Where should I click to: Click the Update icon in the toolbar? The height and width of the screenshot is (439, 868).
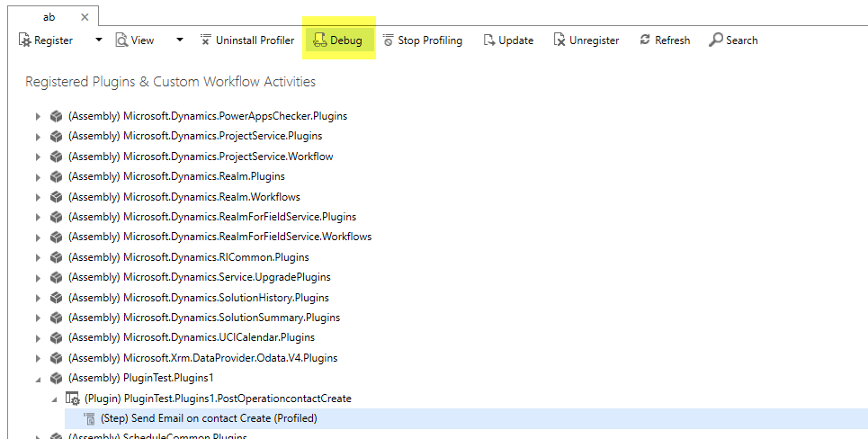tap(488, 40)
